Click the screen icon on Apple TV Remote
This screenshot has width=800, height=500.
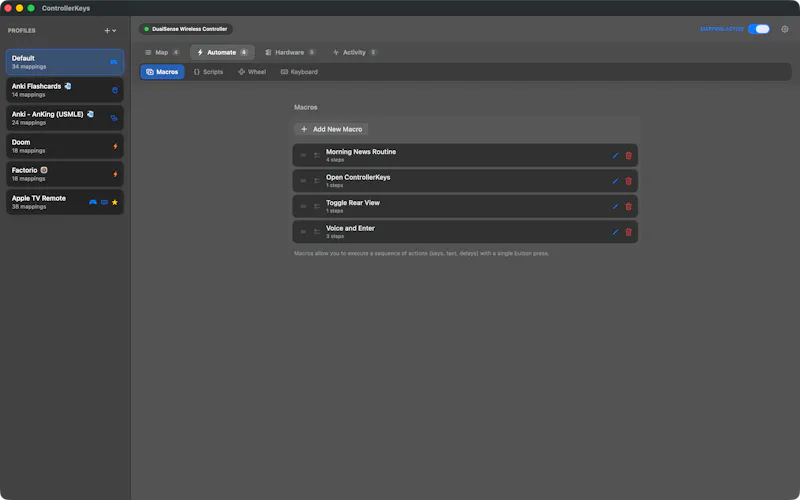104,202
